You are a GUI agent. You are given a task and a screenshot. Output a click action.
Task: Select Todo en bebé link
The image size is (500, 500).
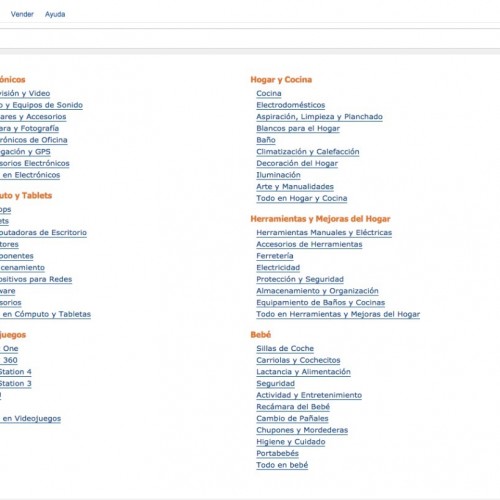pyautogui.click(x=282, y=465)
